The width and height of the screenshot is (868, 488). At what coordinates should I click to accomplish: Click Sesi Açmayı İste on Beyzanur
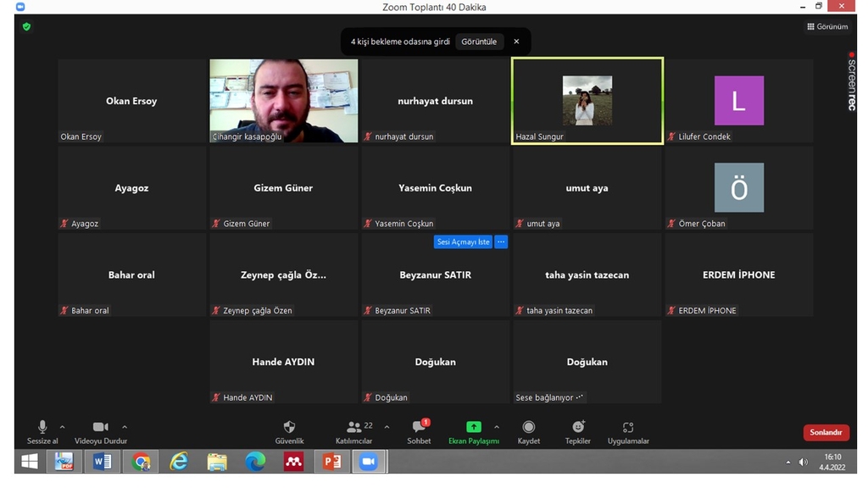(x=463, y=242)
